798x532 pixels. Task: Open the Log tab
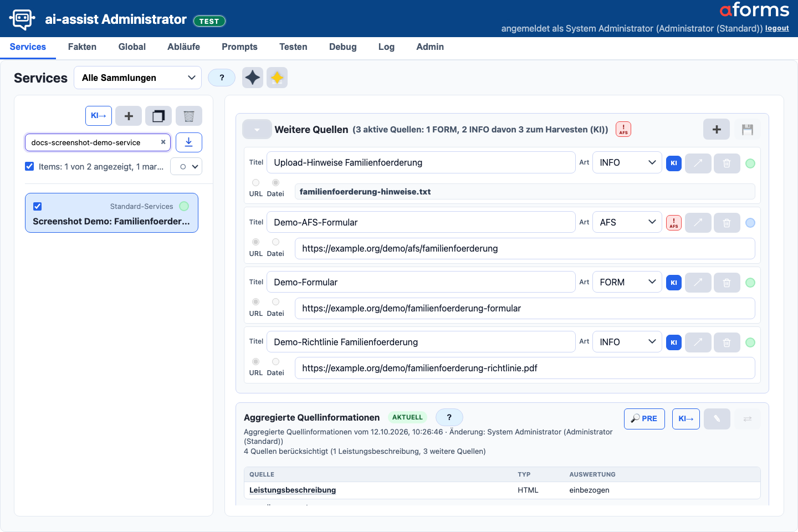(386, 47)
